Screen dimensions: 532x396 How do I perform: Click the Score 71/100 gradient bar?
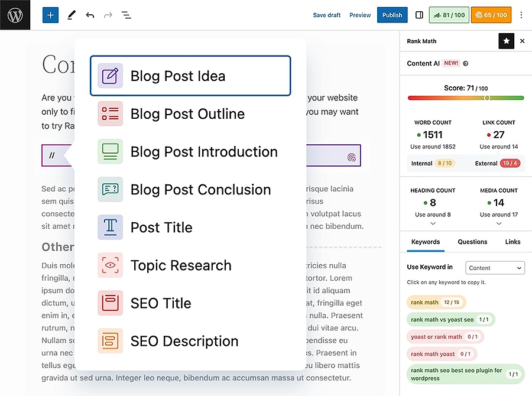tap(465, 98)
